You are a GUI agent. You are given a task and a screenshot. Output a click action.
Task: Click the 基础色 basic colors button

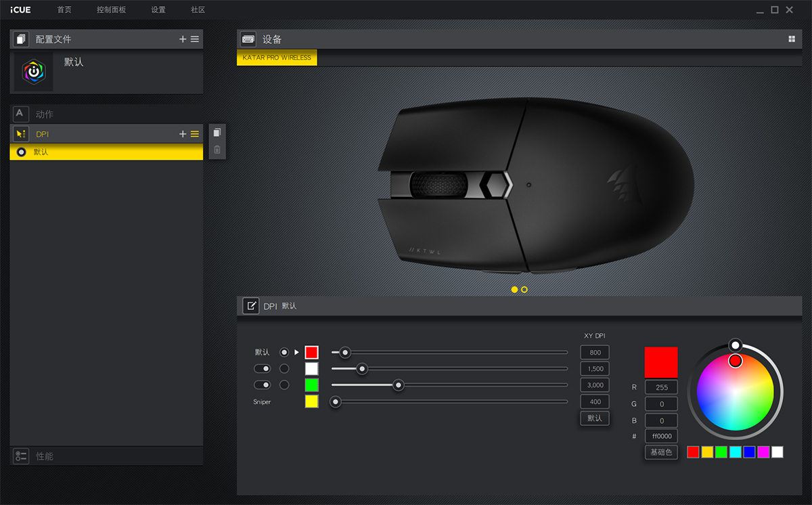pyautogui.click(x=661, y=452)
